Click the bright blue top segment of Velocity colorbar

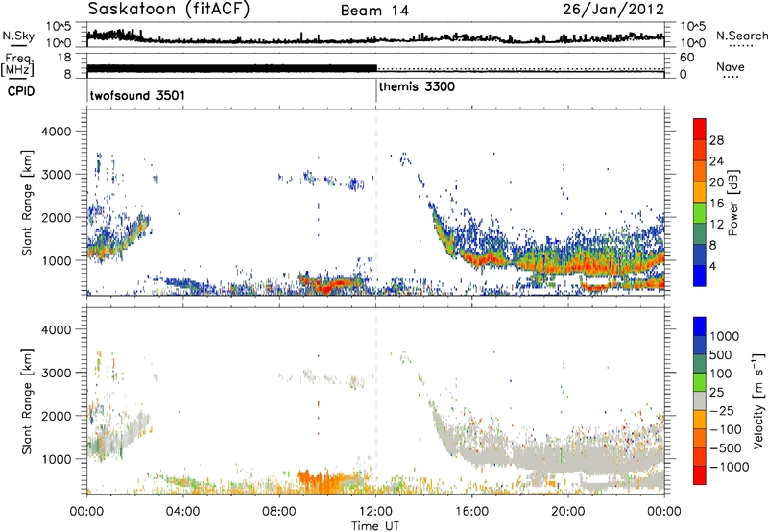[700, 326]
